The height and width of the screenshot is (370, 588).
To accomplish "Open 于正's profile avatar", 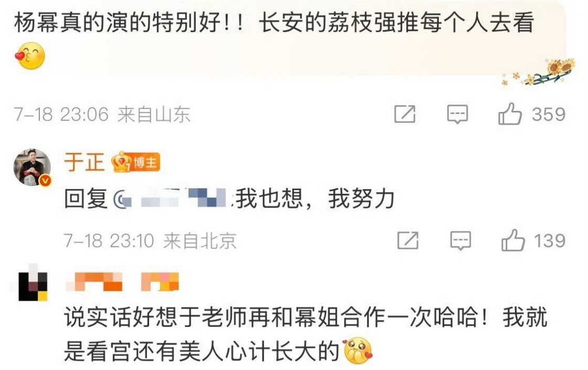I will tap(32, 167).
